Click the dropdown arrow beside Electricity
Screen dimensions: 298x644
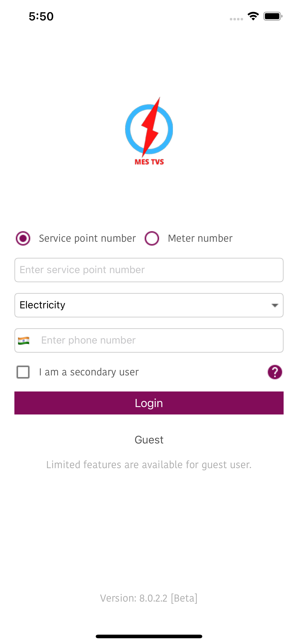click(275, 305)
